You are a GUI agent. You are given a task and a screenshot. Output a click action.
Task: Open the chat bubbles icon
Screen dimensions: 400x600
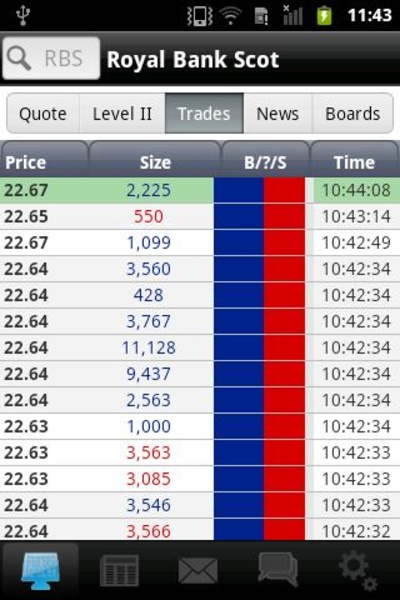point(278,569)
